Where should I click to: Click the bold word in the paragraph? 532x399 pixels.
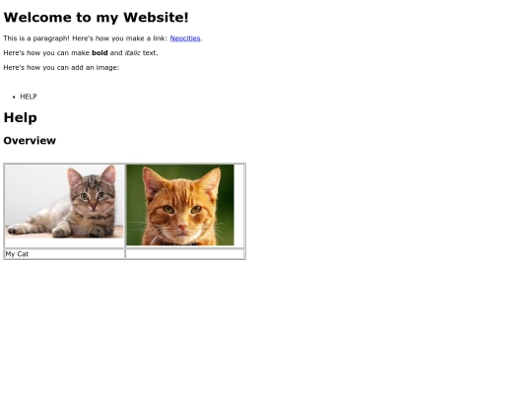[x=100, y=53]
